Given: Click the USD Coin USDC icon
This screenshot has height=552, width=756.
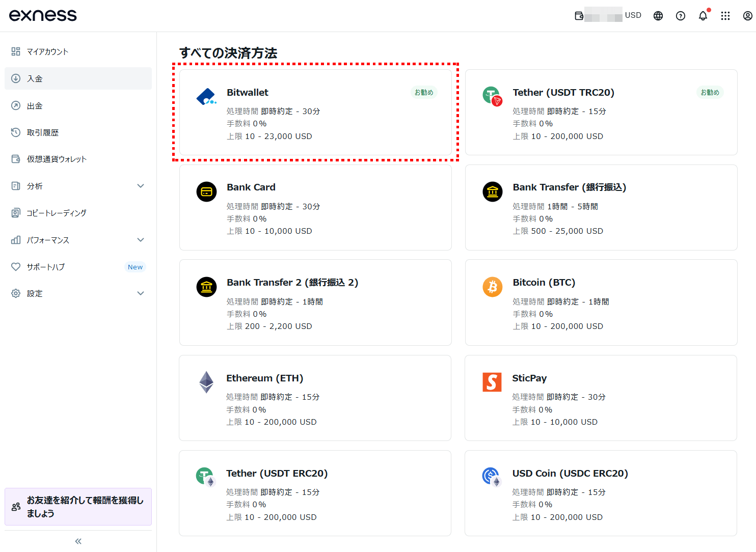Looking at the screenshot, I should (492, 477).
